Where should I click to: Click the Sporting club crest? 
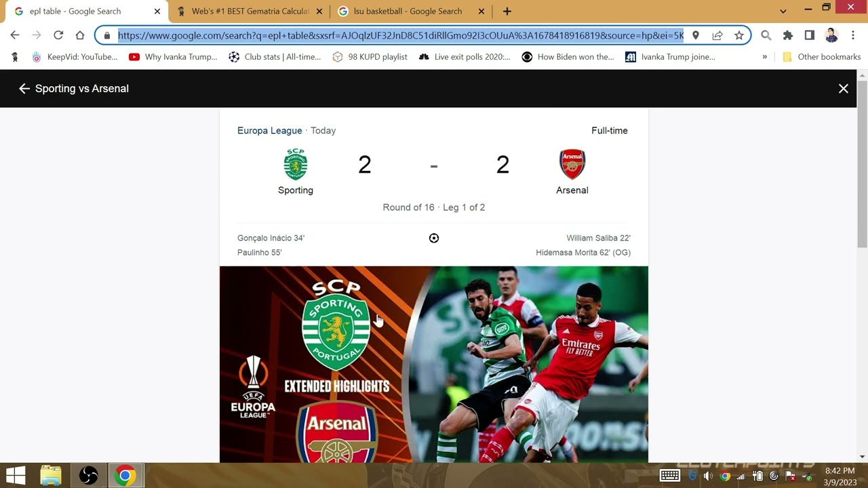tap(296, 164)
